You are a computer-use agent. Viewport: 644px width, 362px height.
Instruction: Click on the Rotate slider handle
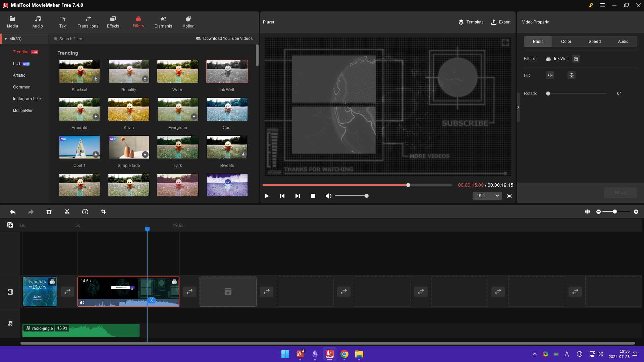[x=548, y=94]
